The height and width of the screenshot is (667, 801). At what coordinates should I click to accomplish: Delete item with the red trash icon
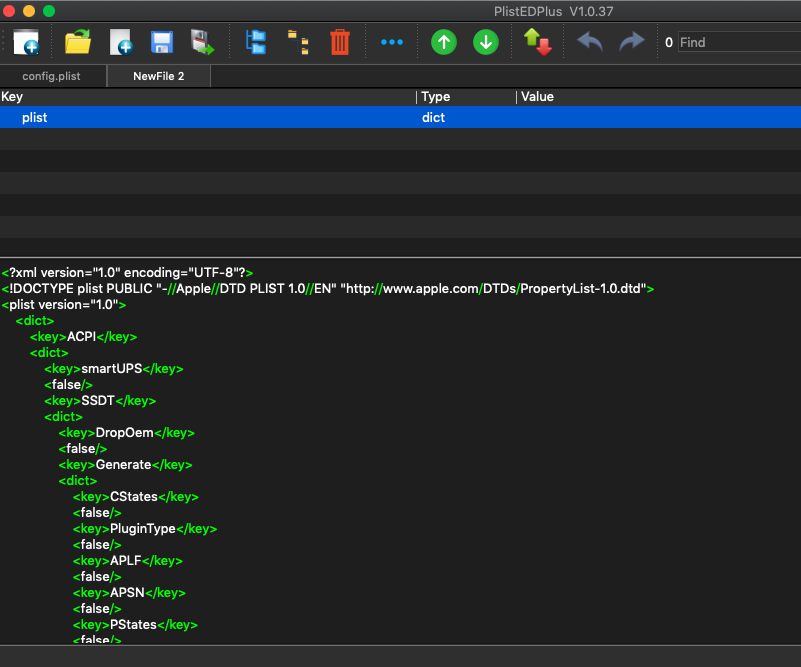pos(340,42)
